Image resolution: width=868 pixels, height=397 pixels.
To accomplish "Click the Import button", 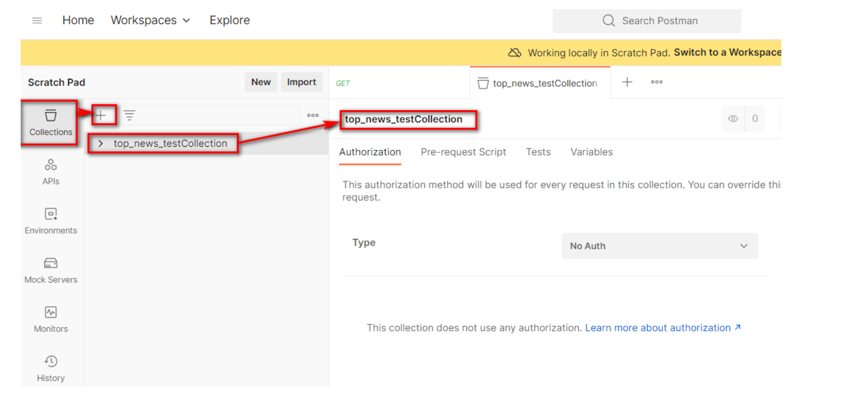I will 301,82.
